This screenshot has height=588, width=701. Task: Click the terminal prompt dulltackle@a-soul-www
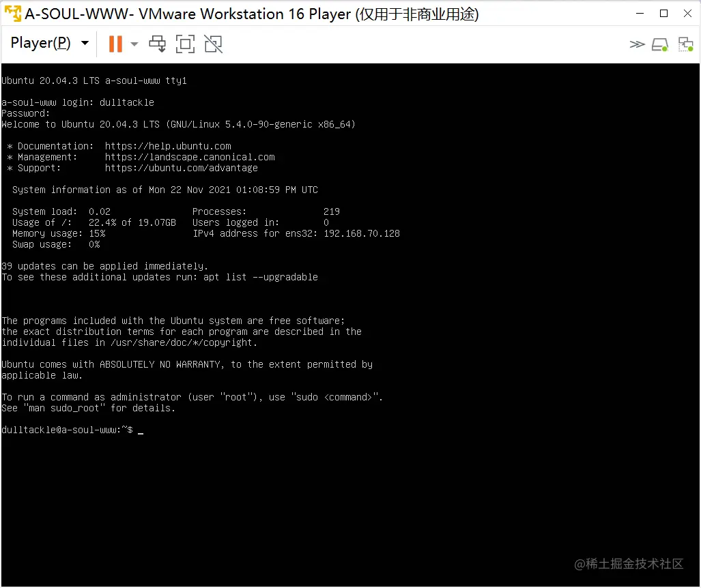(67, 430)
